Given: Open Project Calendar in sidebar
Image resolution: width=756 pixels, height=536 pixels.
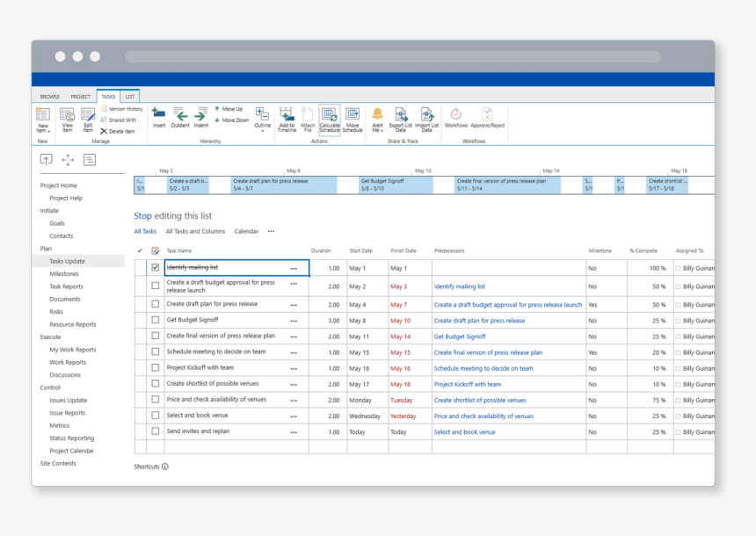Looking at the screenshot, I should coord(71,451).
